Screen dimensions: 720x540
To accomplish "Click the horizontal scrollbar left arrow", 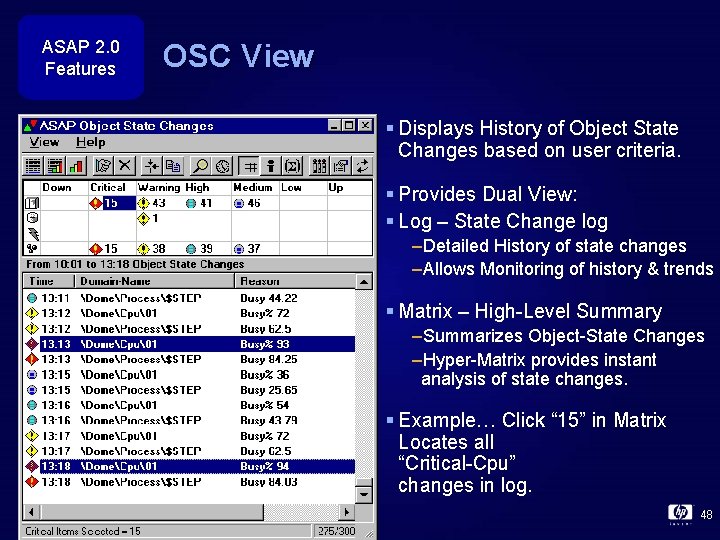I will tap(31, 512).
